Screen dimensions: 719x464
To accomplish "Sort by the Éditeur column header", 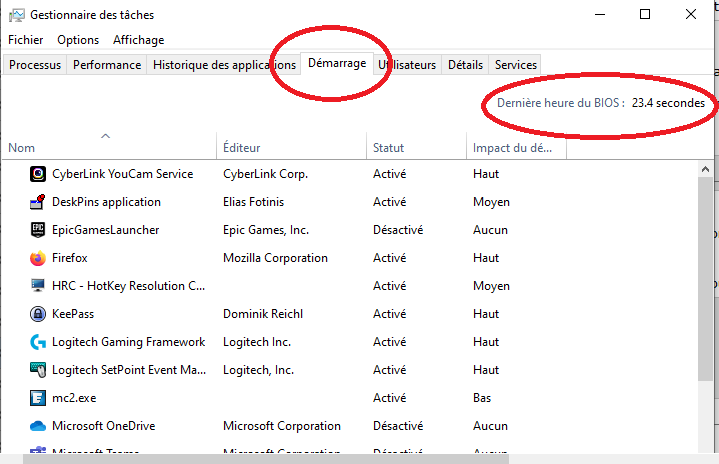I will click(291, 148).
